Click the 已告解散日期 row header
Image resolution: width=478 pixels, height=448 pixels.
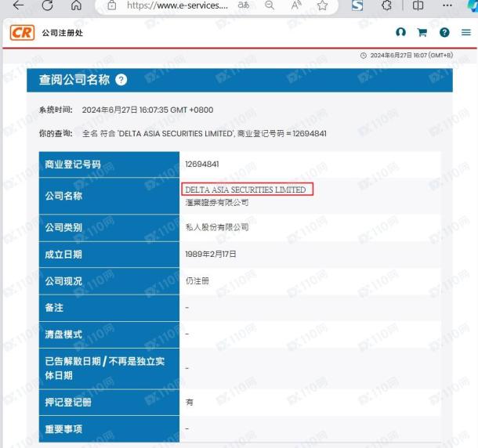tap(109, 368)
